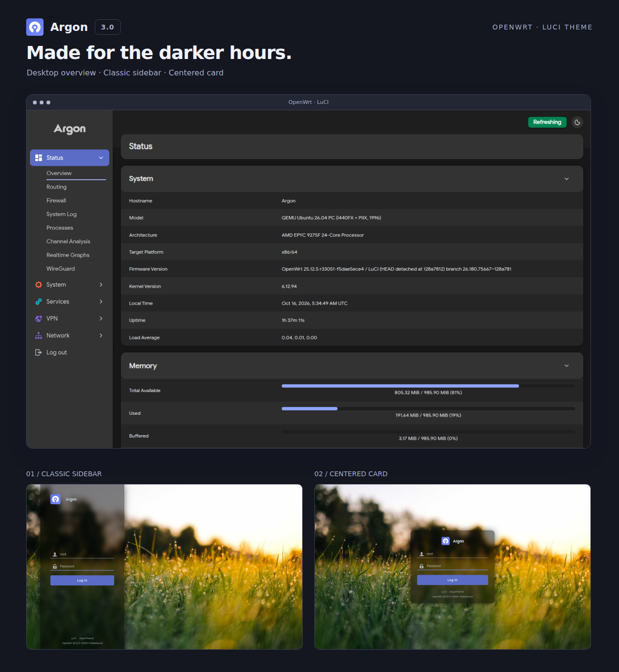Click the classic sidebar login thumbnail image
Image resolution: width=619 pixels, height=672 pixels.
pyautogui.click(x=164, y=567)
